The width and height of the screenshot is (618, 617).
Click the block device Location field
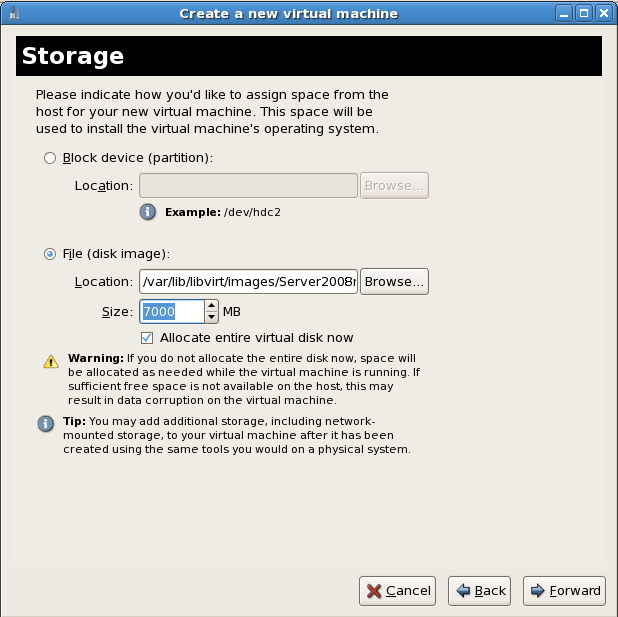tap(248, 185)
